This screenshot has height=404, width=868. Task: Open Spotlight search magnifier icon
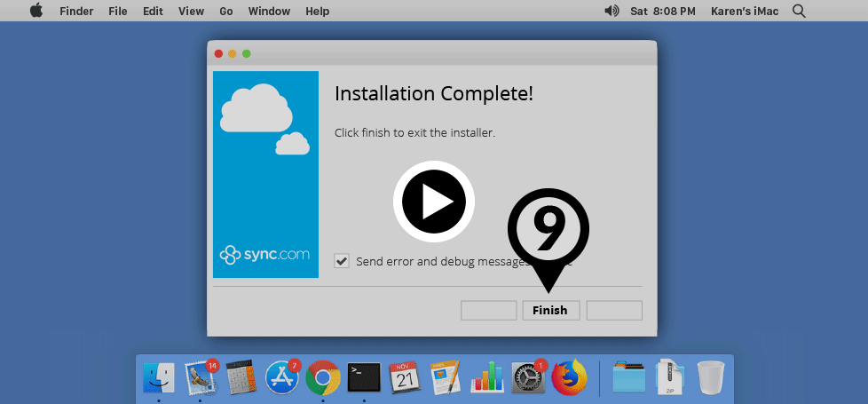point(799,12)
